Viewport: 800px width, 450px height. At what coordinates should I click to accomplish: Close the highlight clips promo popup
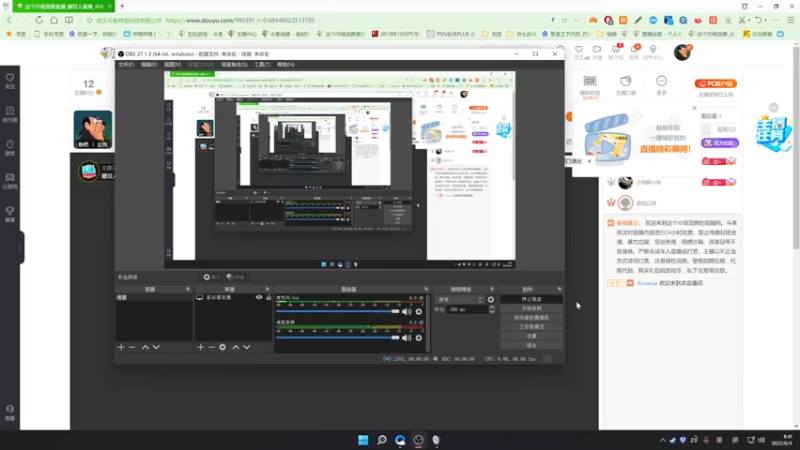694,108
